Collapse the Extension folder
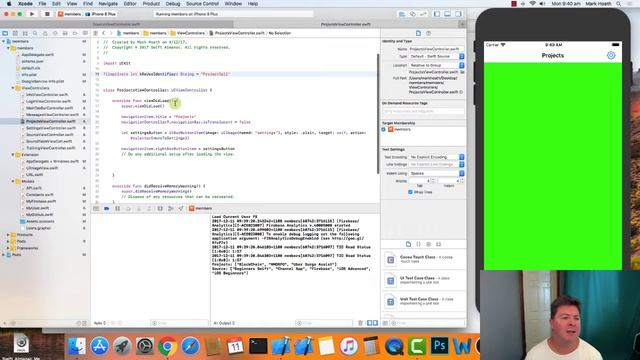 (13, 155)
